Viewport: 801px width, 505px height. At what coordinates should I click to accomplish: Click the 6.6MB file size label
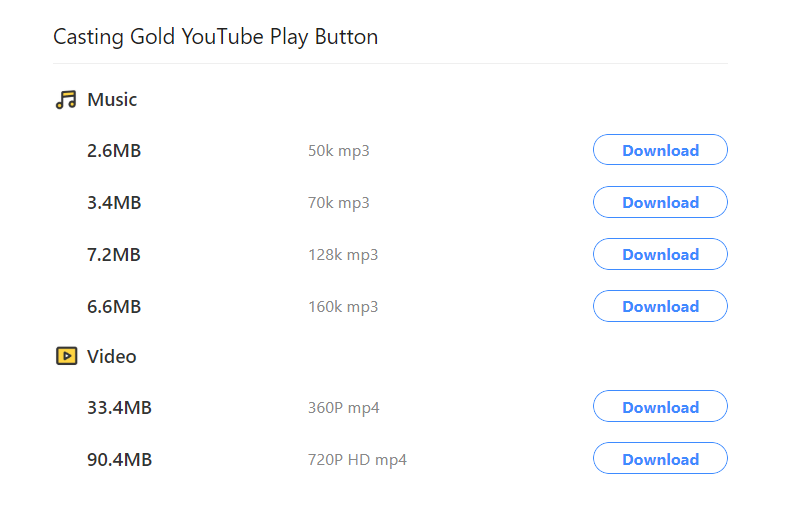point(114,307)
